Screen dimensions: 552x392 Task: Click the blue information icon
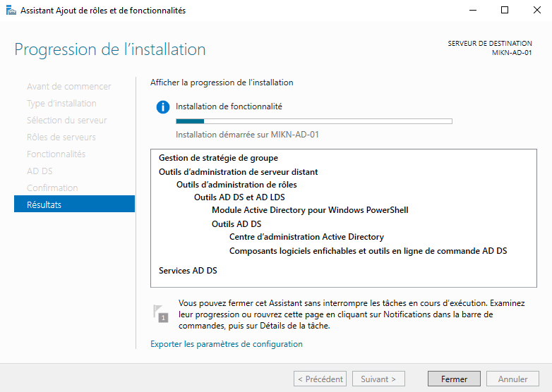[x=163, y=107]
